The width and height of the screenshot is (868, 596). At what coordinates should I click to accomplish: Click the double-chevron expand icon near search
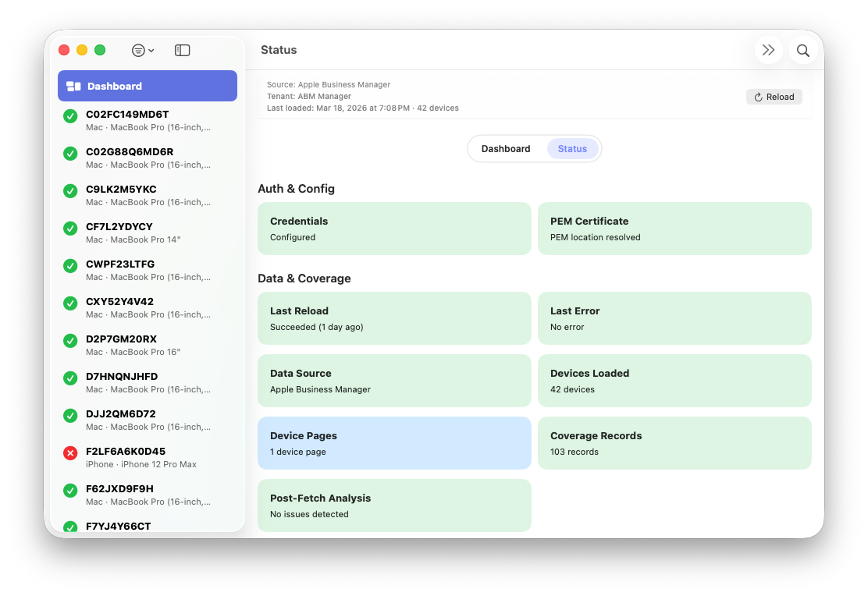768,50
